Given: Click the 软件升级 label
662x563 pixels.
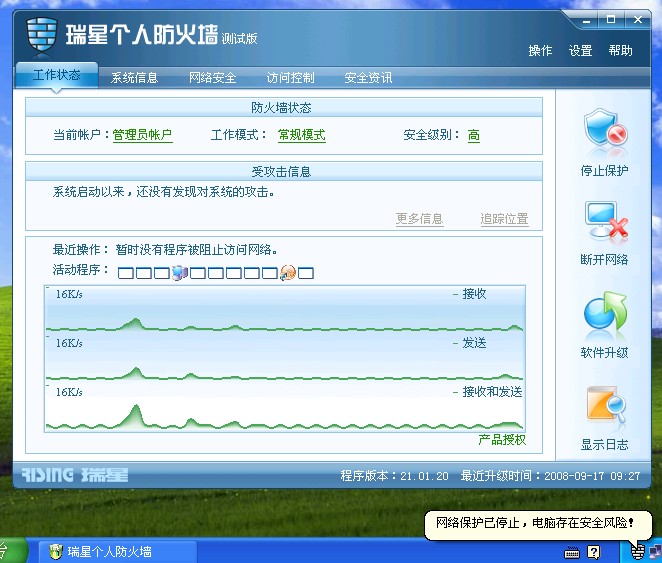Looking at the screenshot, I should pos(605,352).
